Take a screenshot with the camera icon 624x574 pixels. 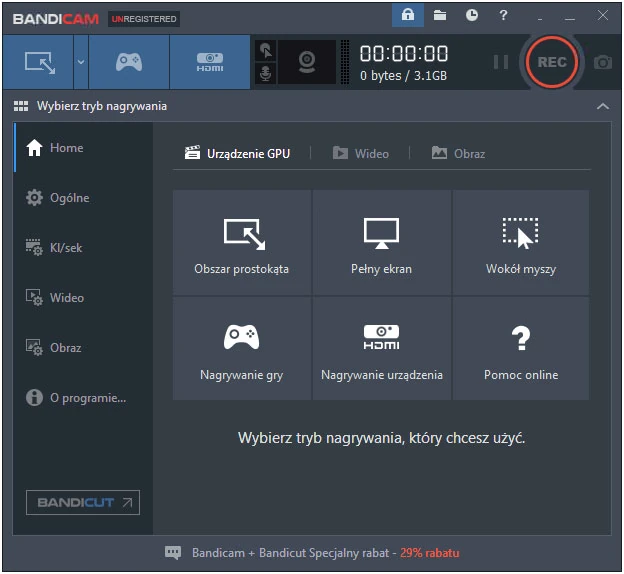(x=603, y=62)
